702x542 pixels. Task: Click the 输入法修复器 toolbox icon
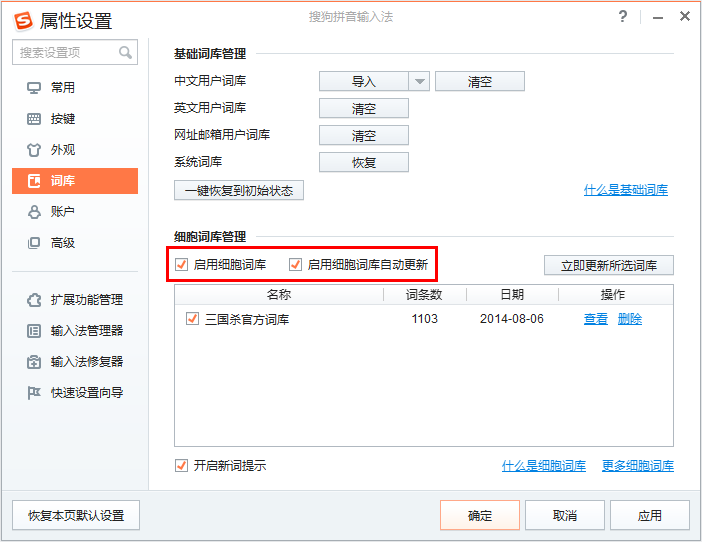click(34, 362)
